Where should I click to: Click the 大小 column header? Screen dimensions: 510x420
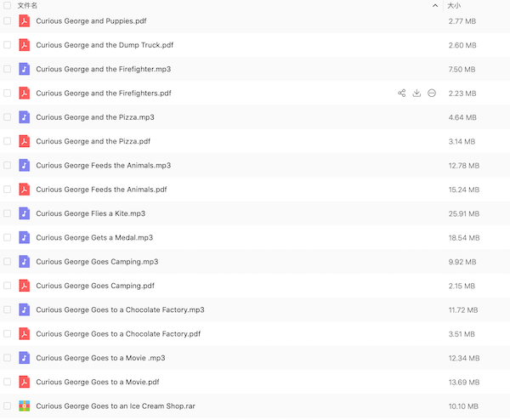point(455,5)
